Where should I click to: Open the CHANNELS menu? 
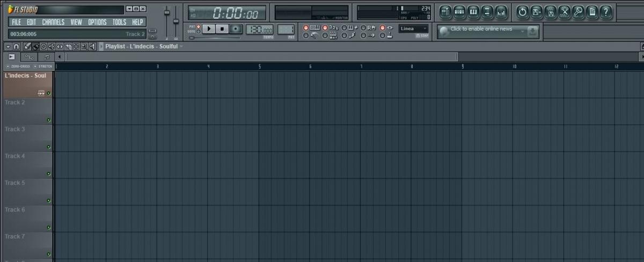click(53, 22)
